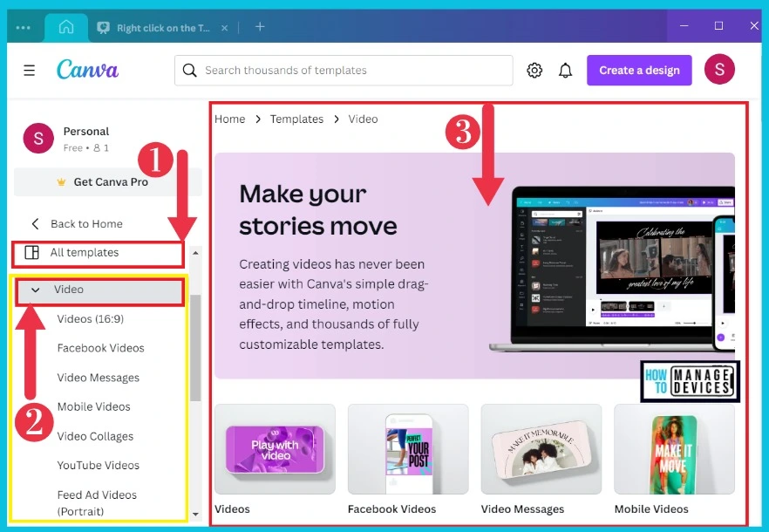Open All templates
The height and width of the screenshot is (532, 769).
(x=99, y=253)
